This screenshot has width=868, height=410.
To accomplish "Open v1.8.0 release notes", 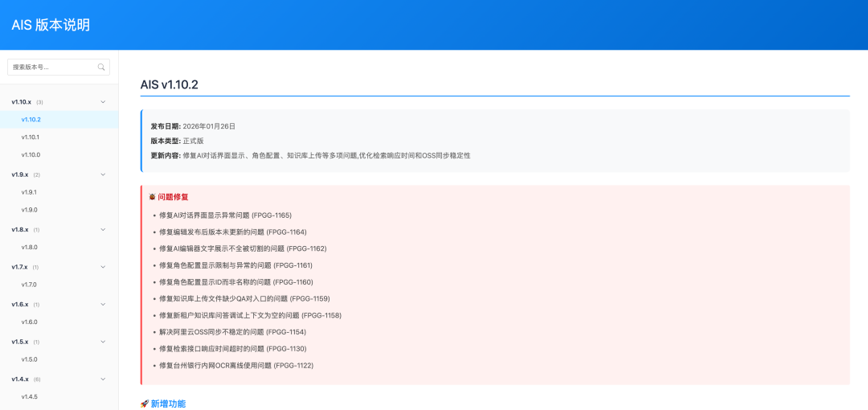I will click(x=29, y=248).
